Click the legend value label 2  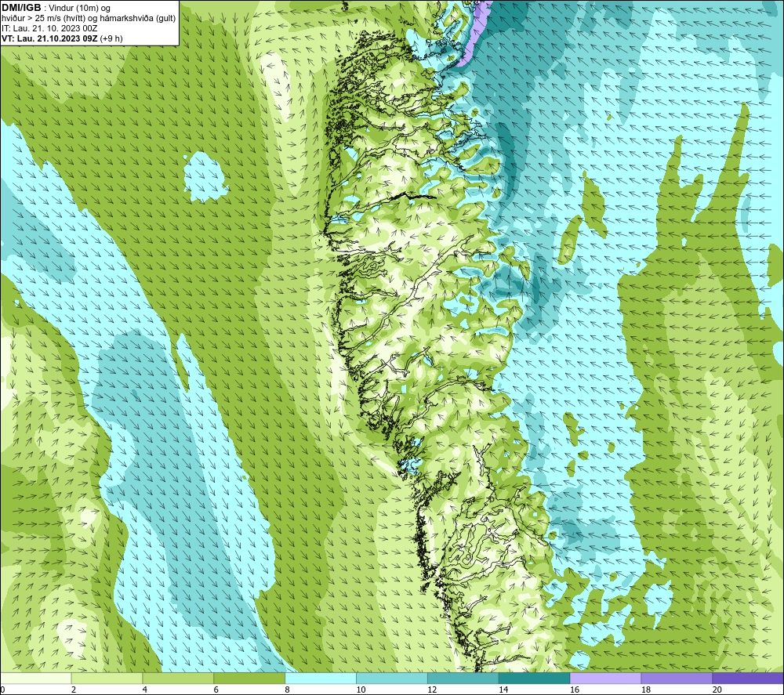tap(74, 690)
